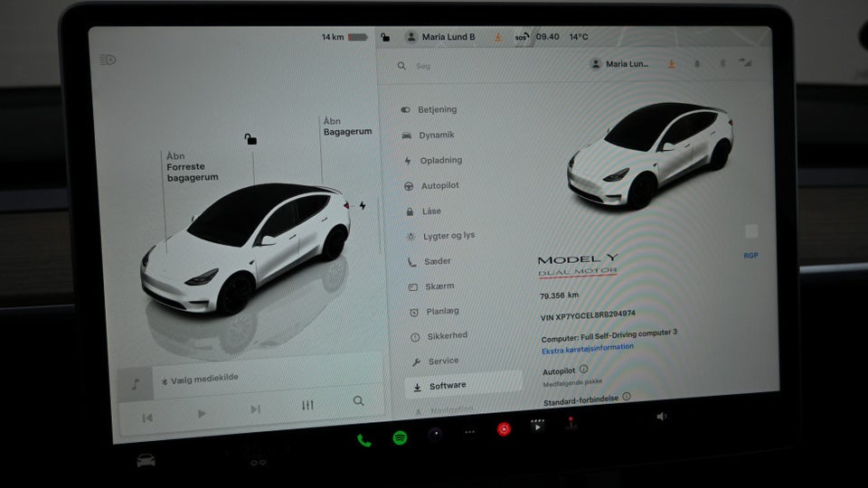Tap the headlight auto icon at top left

108,60
